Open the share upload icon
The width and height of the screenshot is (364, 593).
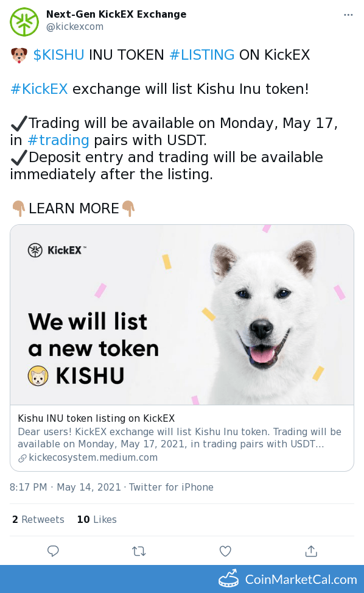pos(311,551)
